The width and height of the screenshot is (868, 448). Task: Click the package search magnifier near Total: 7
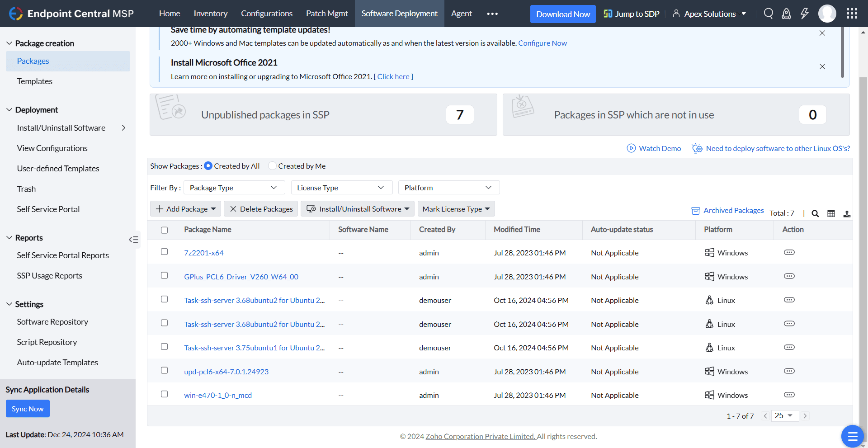pyautogui.click(x=815, y=213)
